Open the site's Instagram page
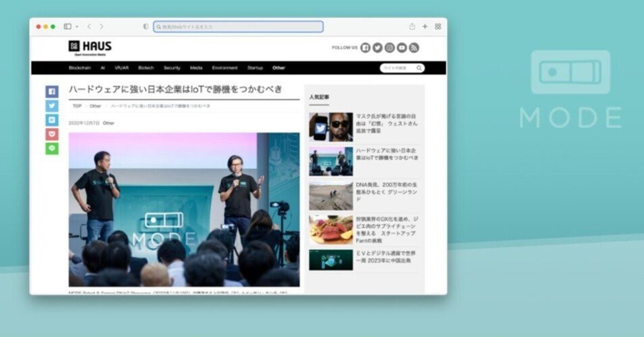Screen dimensions: 644x337 pos(388,48)
